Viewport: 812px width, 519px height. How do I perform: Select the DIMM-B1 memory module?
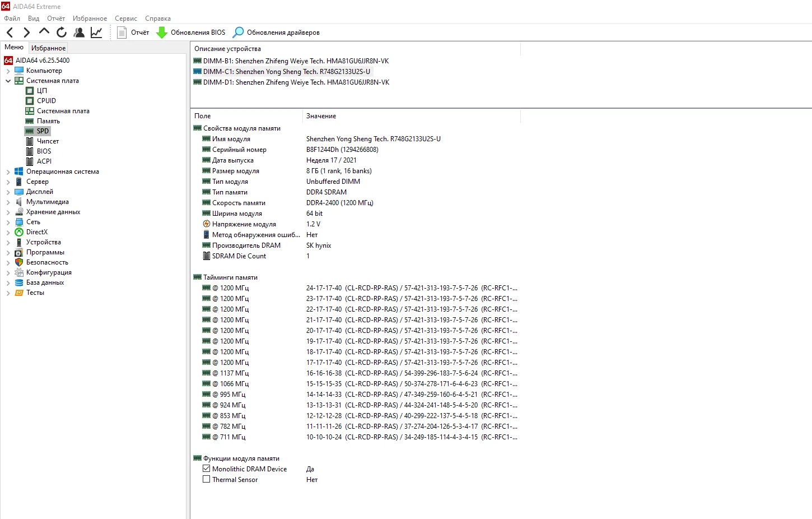pos(291,61)
